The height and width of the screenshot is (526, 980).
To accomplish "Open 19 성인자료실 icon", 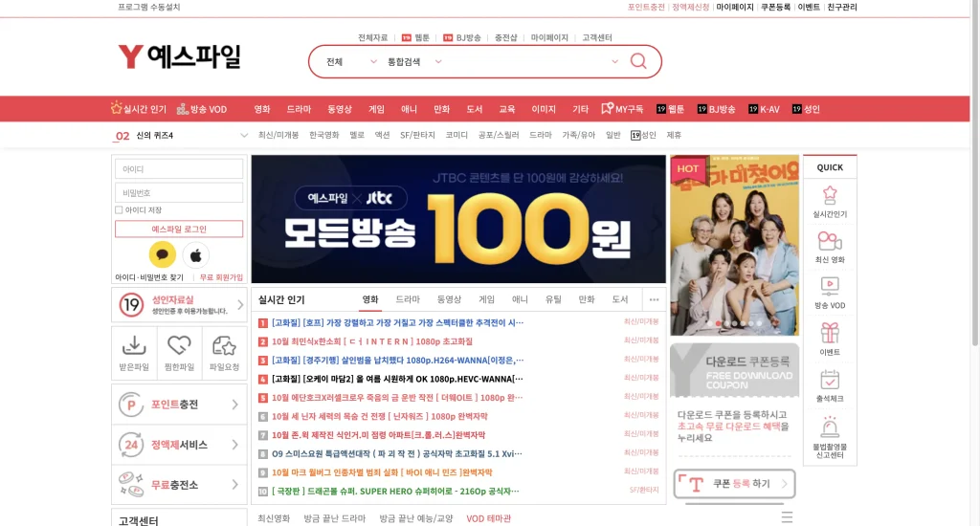I will pos(131,305).
